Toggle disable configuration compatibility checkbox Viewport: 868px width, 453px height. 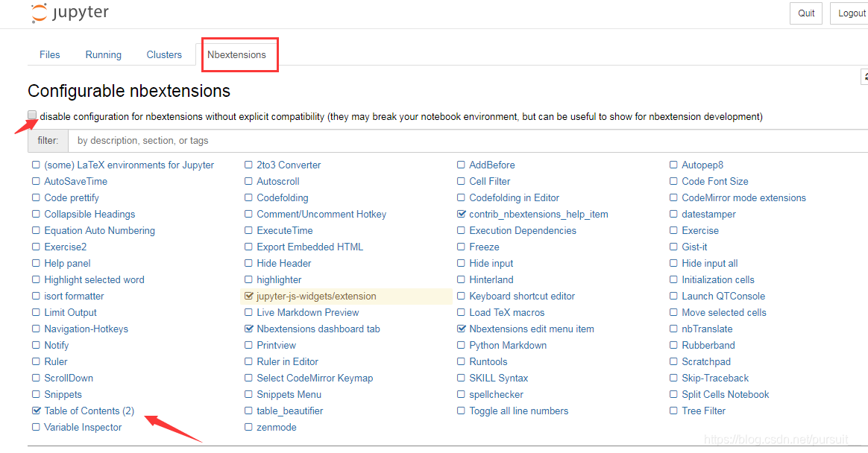(32, 115)
